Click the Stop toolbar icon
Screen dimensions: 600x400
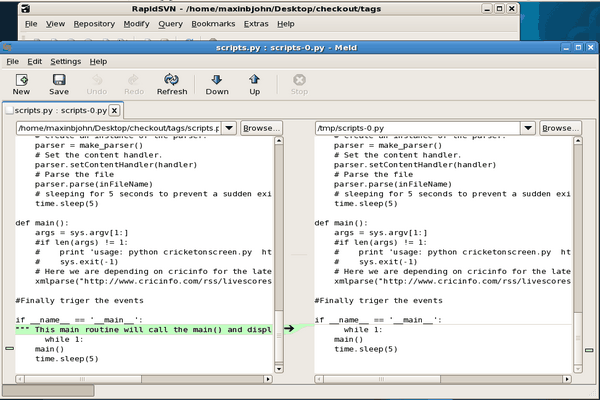click(x=299, y=83)
